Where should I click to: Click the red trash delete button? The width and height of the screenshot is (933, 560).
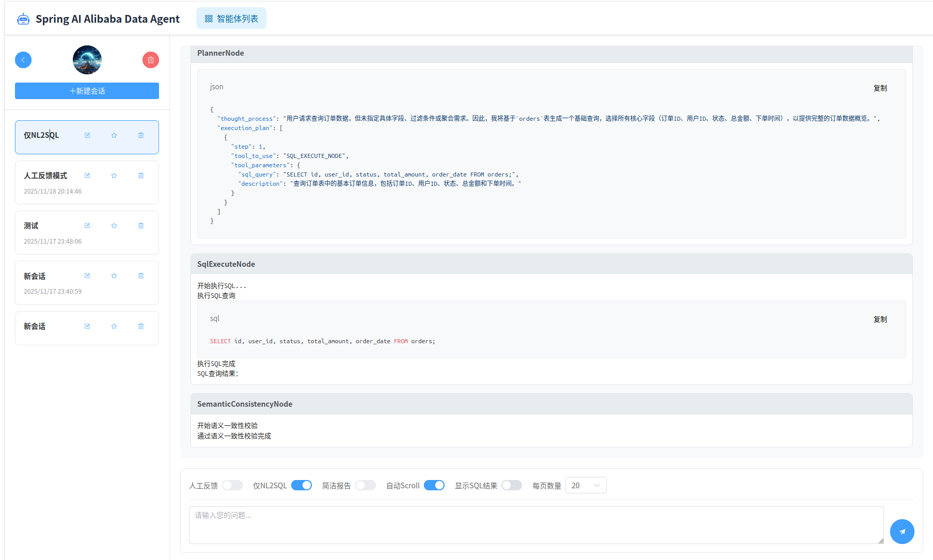point(150,60)
